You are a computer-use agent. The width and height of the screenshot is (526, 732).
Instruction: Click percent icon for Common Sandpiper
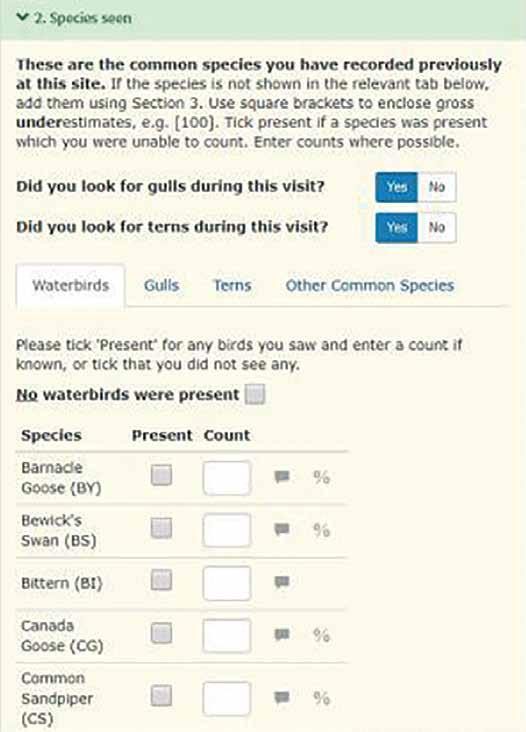322,698
